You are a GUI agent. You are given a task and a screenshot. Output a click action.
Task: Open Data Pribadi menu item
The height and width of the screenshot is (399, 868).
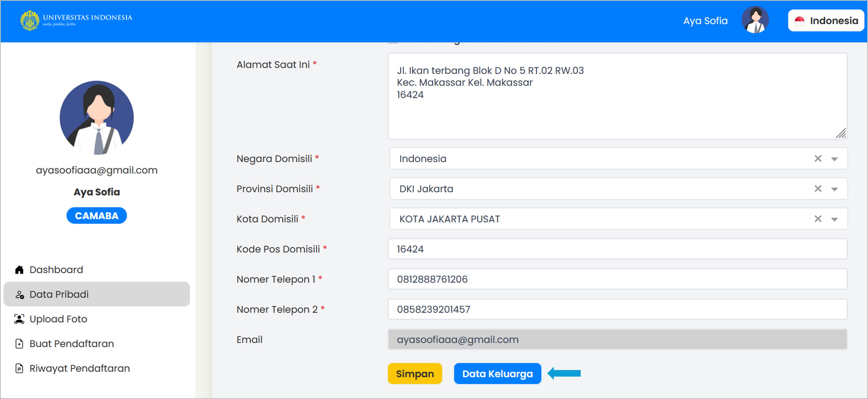[x=97, y=294]
